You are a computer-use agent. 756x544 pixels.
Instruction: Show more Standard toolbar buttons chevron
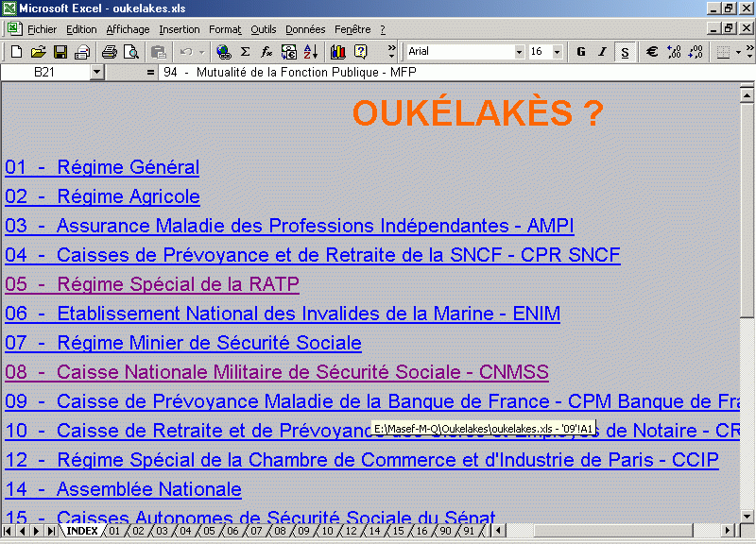point(391,52)
